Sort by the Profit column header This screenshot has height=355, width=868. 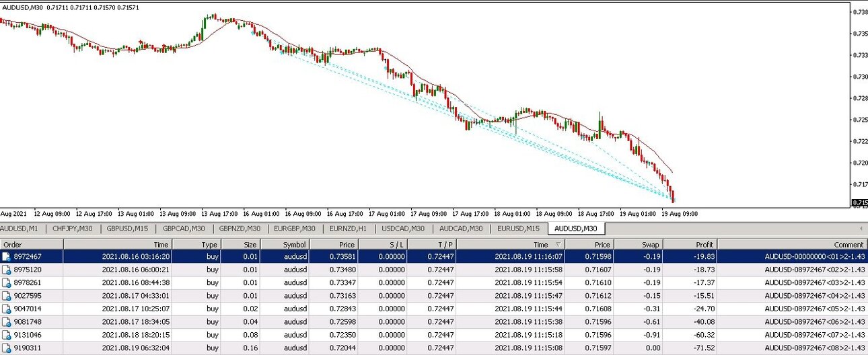coord(690,245)
